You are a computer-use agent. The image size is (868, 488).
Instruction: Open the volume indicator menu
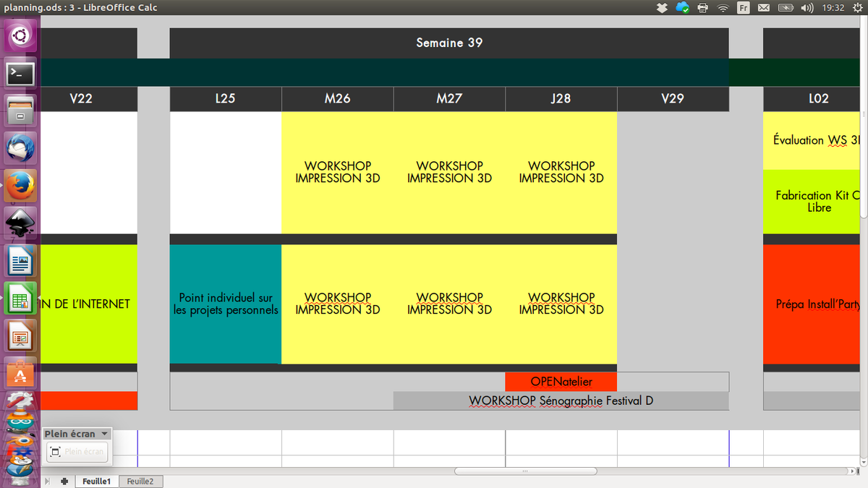(x=807, y=8)
